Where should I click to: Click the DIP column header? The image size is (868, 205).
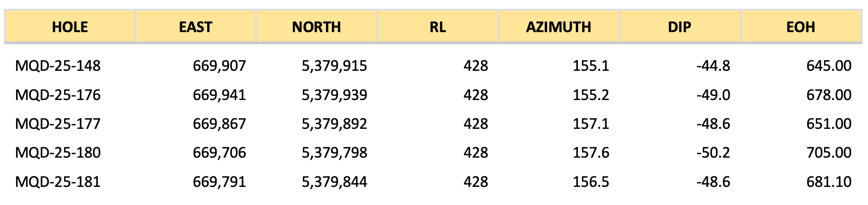click(x=679, y=27)
